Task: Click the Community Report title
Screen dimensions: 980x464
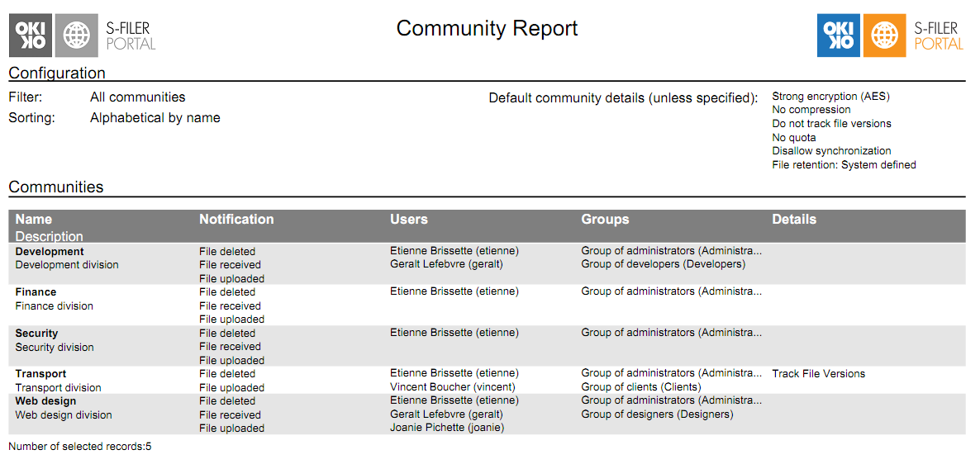Action: pyautogui.click(x=487, y=28)
